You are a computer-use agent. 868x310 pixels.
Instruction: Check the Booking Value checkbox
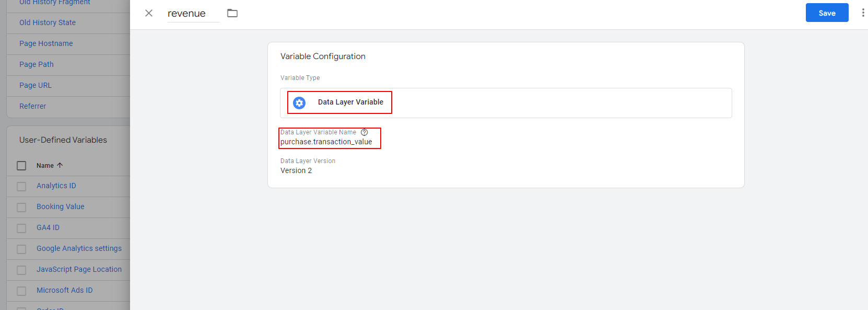tap(21, 208)
